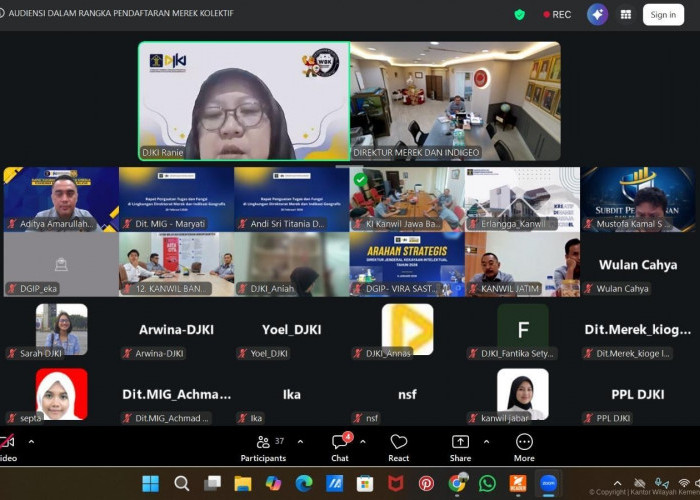This screenshot has height=500, width=700.
Task: Select Erlangga_Kanwil participant tile
Action: pos(522,199)
